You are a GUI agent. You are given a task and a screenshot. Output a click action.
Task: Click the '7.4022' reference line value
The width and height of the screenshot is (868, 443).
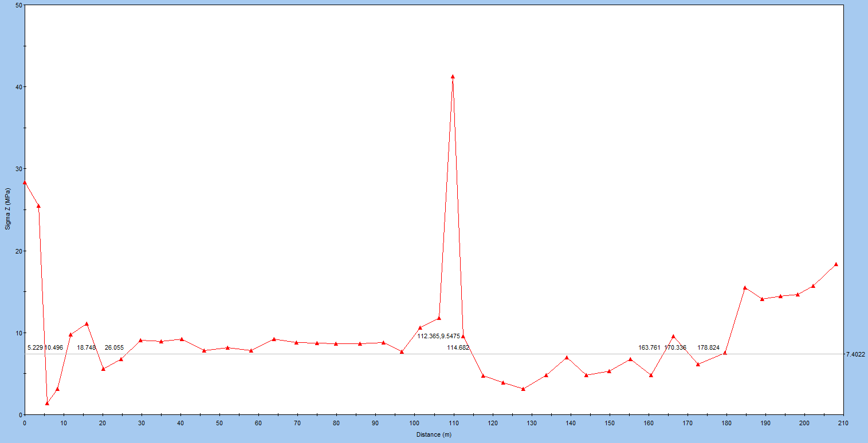[x=855, y=354]
